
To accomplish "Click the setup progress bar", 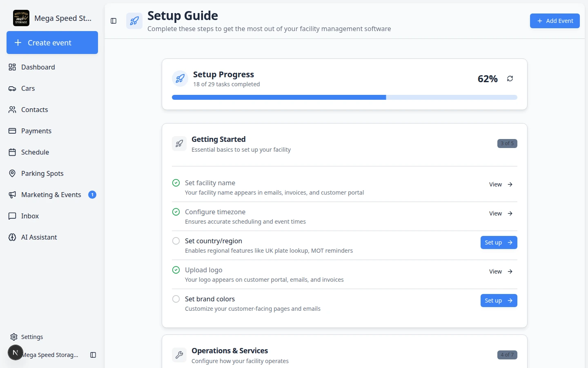I will tap(345, 97).
